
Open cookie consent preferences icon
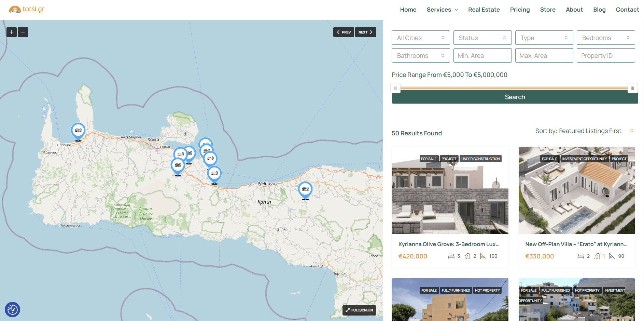coord(13,310)
